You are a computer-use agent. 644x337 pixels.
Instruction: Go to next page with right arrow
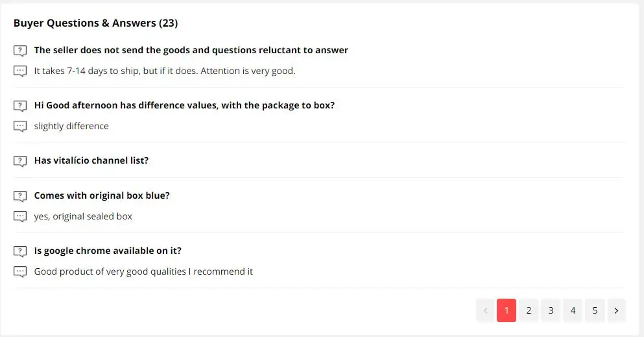coord(616,310)
